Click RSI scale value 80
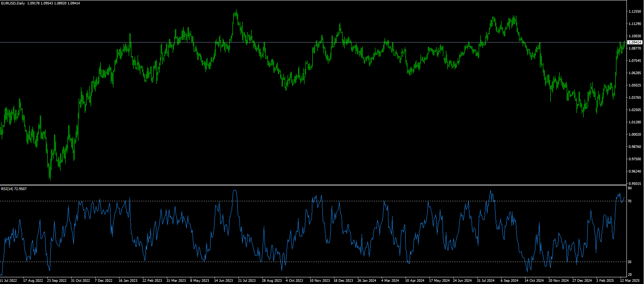Screen dimensions: 644x284 click(x=629, y=189)
